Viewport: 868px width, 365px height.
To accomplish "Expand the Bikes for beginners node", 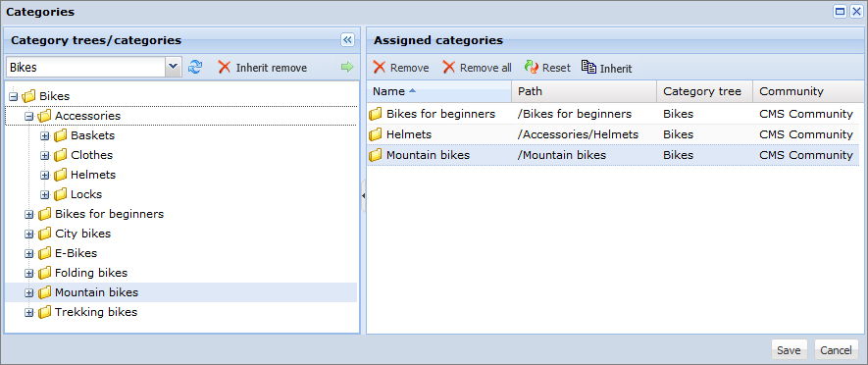I will click(29, 215).
